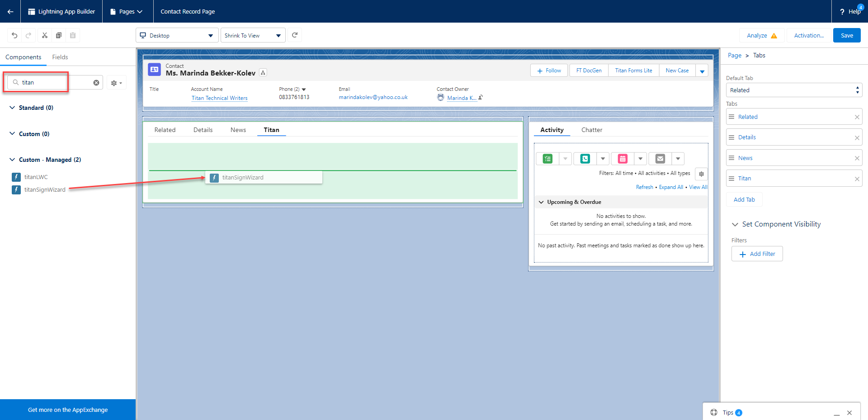Click the Email envelope icon

pos(660,159)
